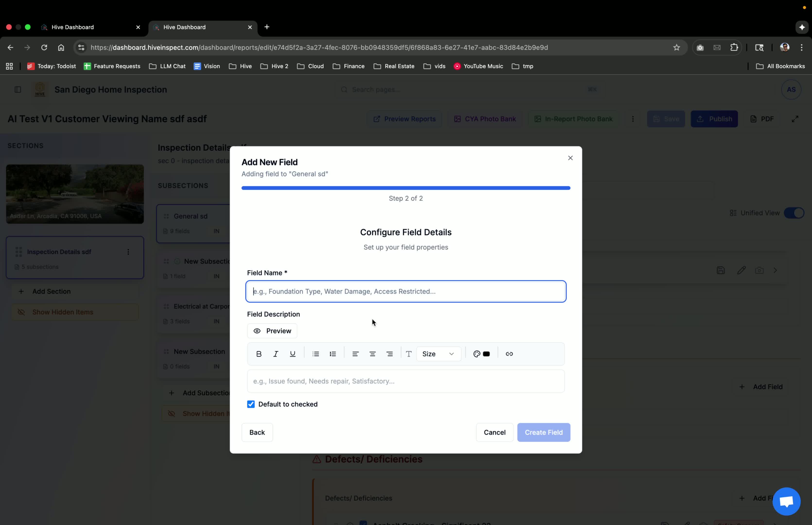Export report as PDF
The image size is (812, 525).
[762, 119]
